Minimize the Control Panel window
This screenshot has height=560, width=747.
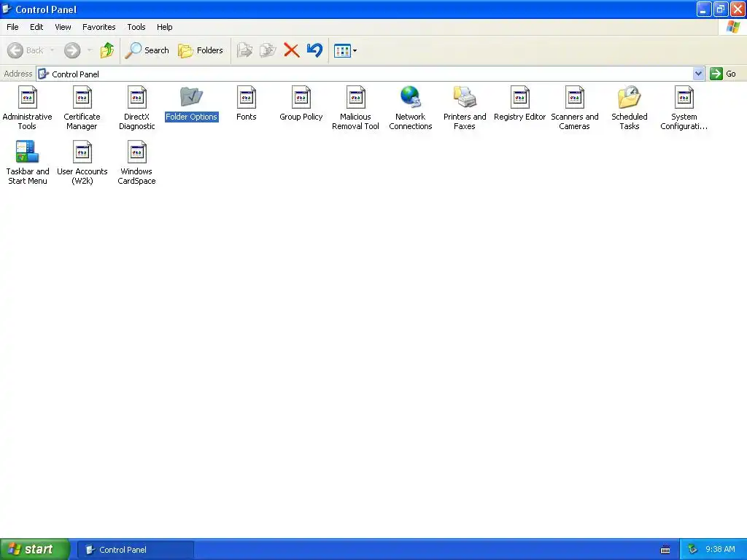click(704, 9)
